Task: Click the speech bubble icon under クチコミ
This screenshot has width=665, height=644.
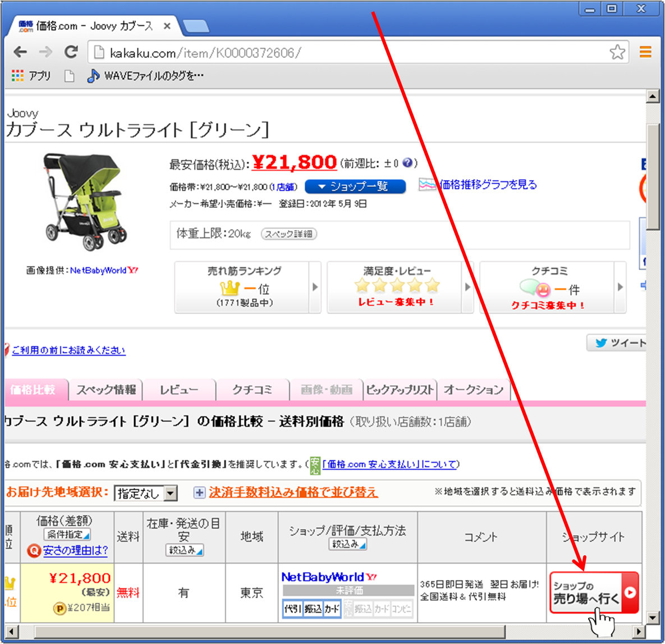Action: tap(530, 289)
